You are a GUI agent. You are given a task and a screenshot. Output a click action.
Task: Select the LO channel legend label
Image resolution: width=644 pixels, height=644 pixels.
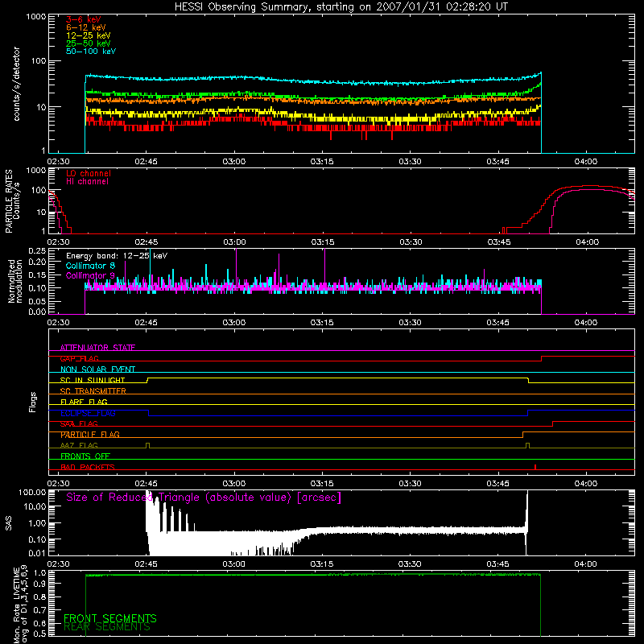89,173
